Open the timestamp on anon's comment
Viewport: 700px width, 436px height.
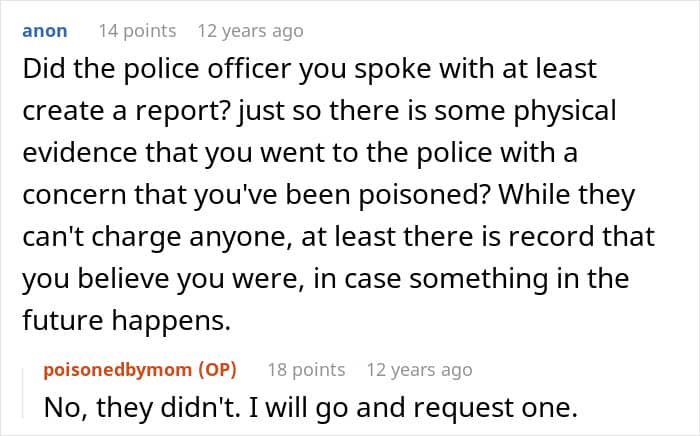click(x=250, y=31)
